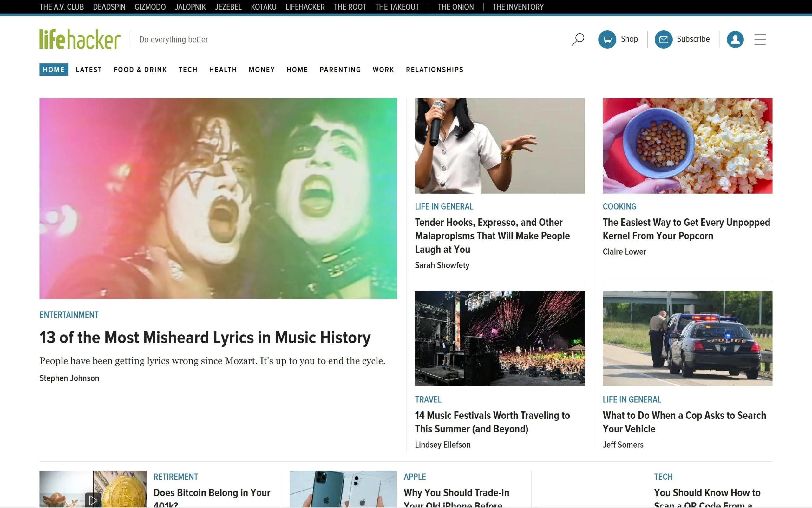
Task: Visit The Root in top bar
Action: point(350,7)
